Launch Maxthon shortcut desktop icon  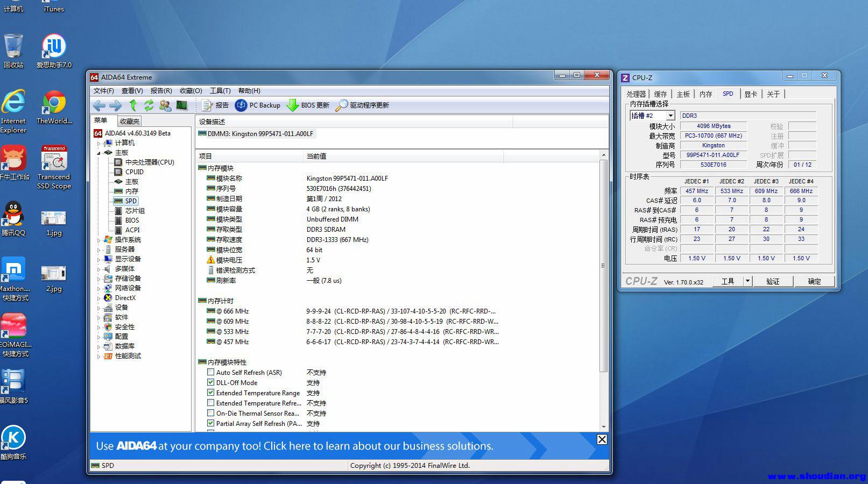(x=15, y=280)
